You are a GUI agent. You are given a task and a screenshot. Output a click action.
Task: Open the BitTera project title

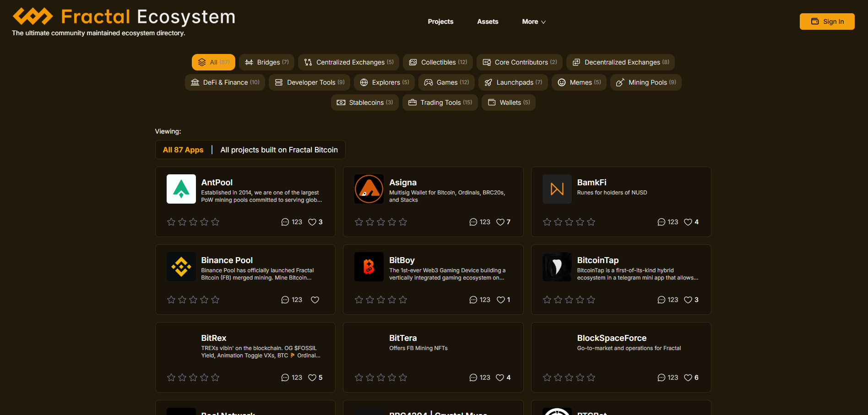click(x=403, y=338)
